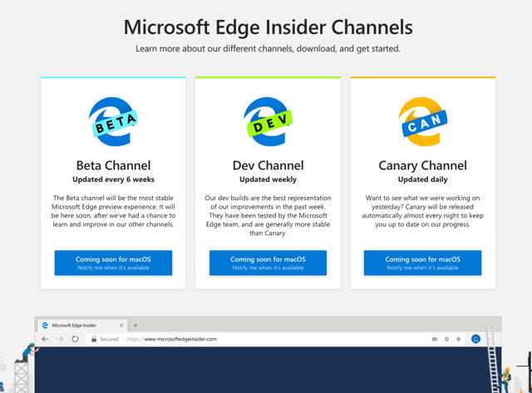Click Dev Channel's Coming soon for macOS button
The width and height of the screenshot is (532, 393).
(x=268, y=263)
